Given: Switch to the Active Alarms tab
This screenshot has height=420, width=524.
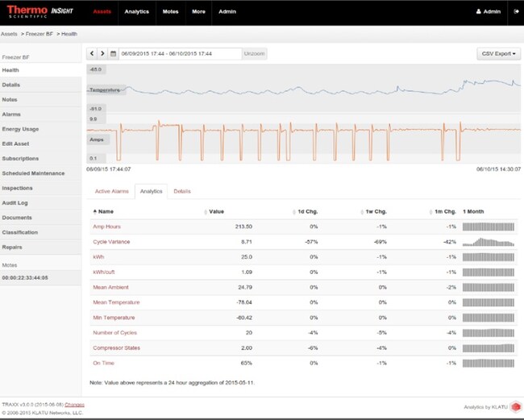Looking at the screenshot, I should (x=112, y=191).
